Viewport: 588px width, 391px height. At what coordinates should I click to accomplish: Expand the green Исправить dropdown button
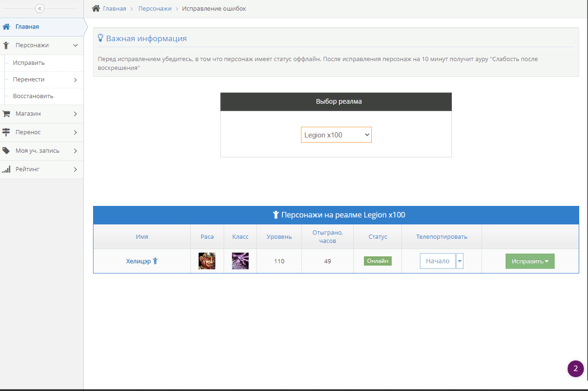(x=530, y=261)
